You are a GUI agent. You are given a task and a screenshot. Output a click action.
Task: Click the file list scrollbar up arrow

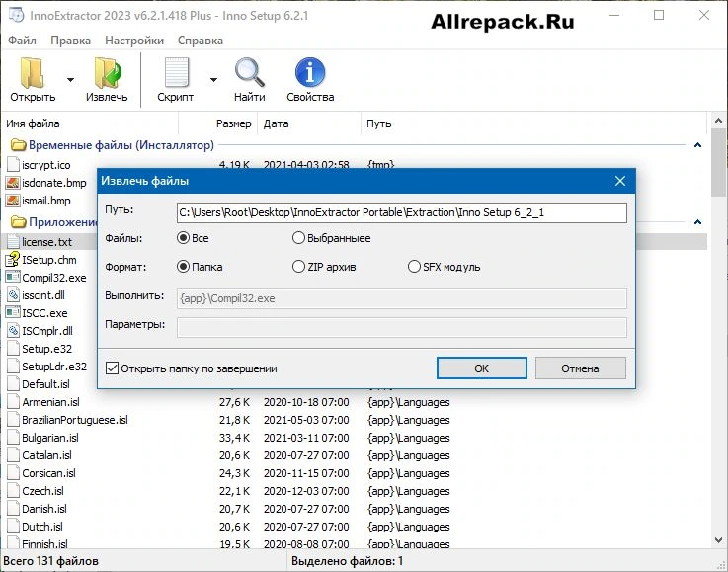tap(718, 122)
